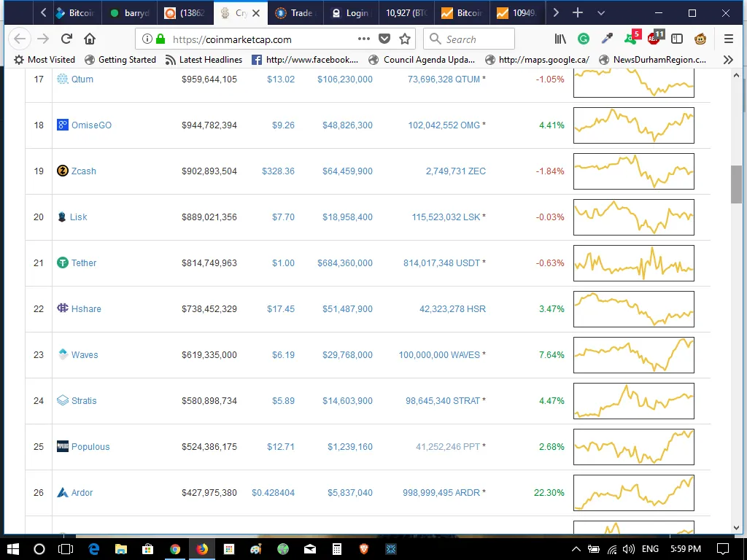The height and width of the screenshot is (560, 747).
Task: Switch to the (13862 tab
Action: 186,13
